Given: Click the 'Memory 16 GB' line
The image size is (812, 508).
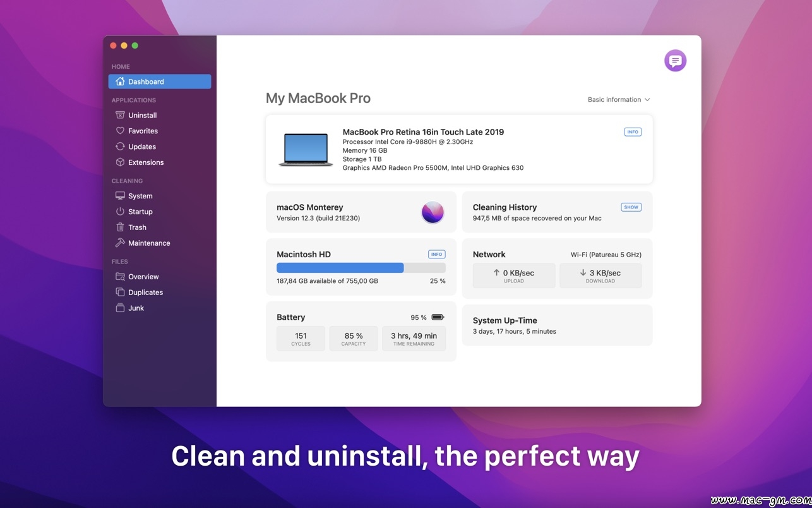Looking at the screenshot, I should click(365, 151).
